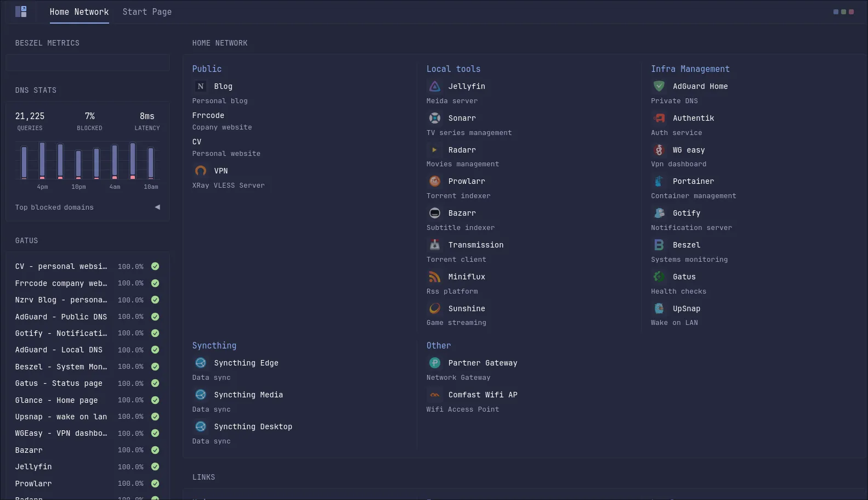
Task: Open Gotify - Notification Gatus entry
Action: click(61, 333)
